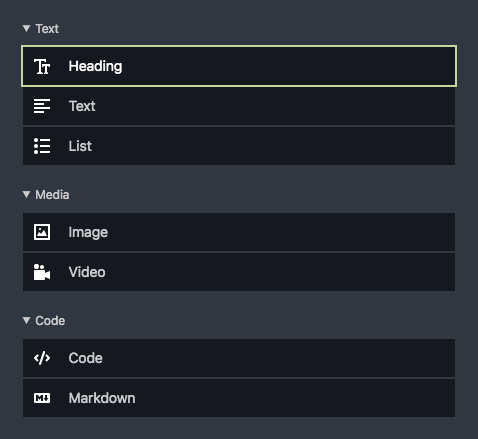Collapse the Code section triangle

tap(26, 320)
